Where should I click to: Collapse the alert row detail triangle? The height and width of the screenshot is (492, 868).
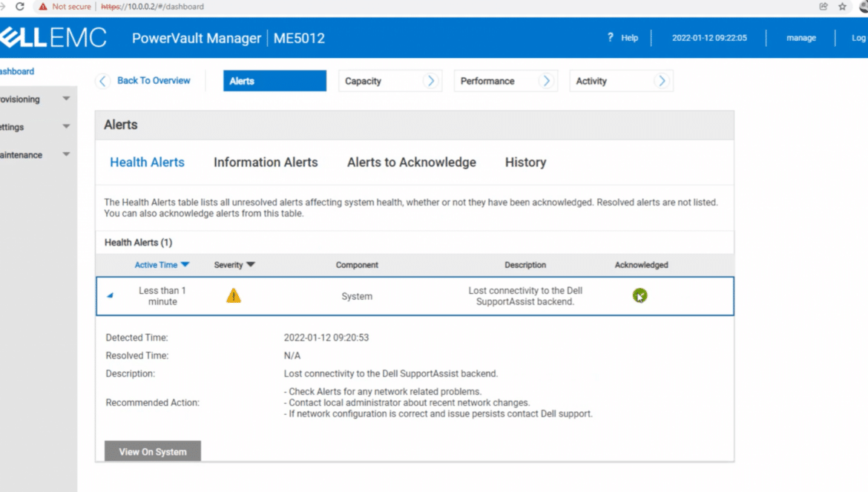point(110,295)
